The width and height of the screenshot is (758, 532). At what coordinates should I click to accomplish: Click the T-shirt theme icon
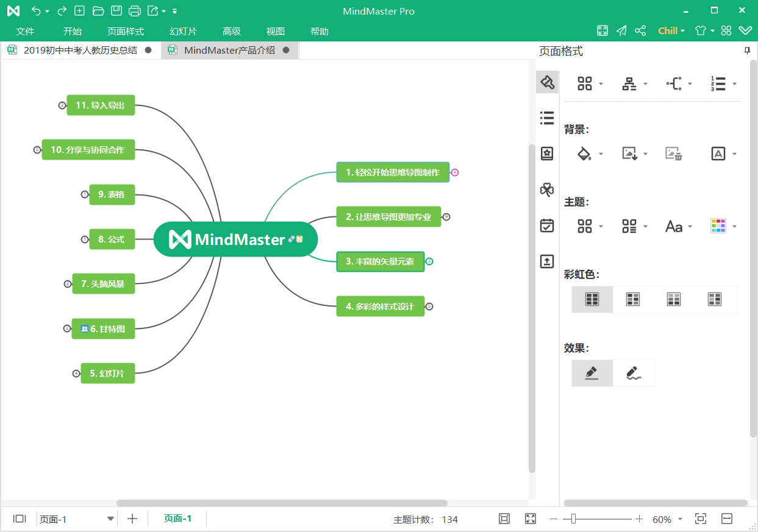pos(701,30)
